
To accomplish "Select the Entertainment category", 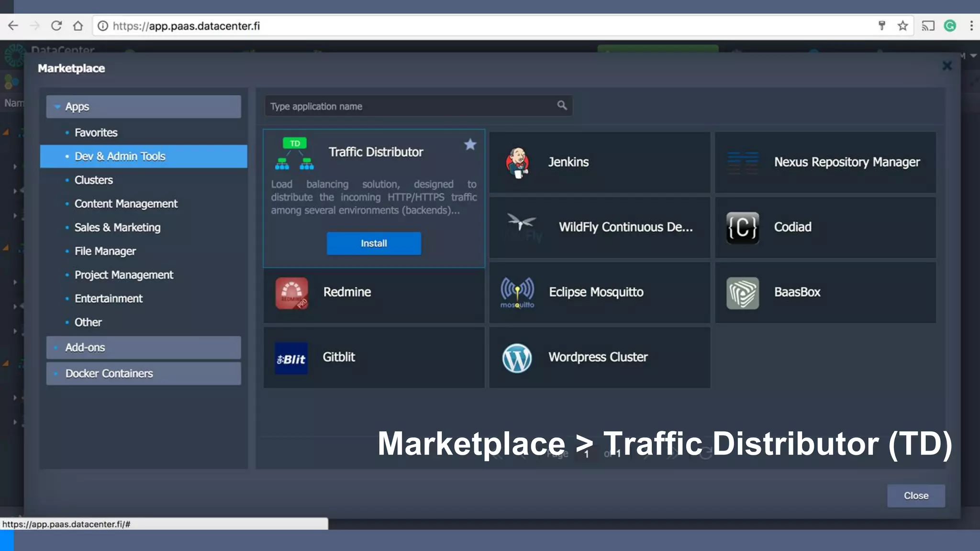I will coord(109,298).
